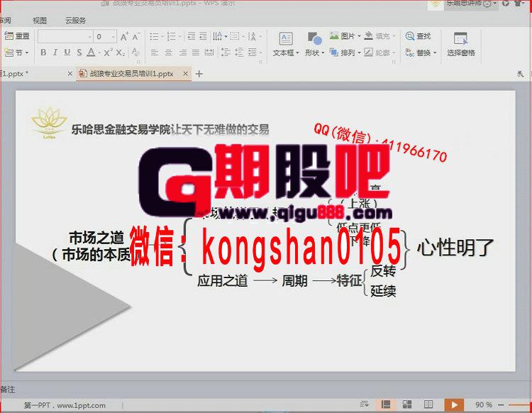Open the 云服务 cloud service tab
Viewport: 532px width, 413px height.
[75, 21]
